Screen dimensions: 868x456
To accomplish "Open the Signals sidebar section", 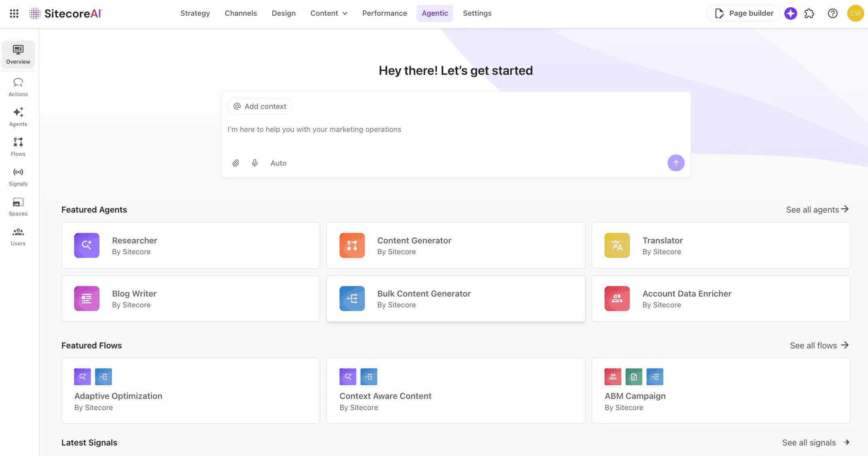I will coord(18,177).
